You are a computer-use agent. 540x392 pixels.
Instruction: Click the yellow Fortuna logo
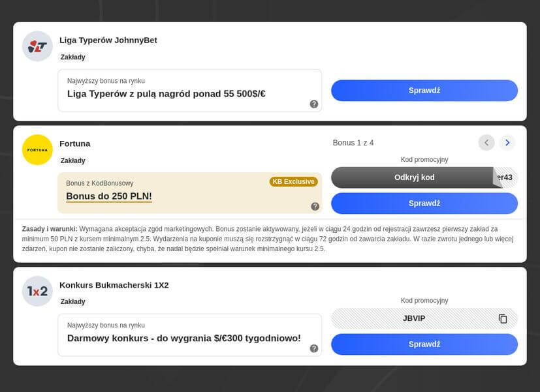[x=37, y=150]
